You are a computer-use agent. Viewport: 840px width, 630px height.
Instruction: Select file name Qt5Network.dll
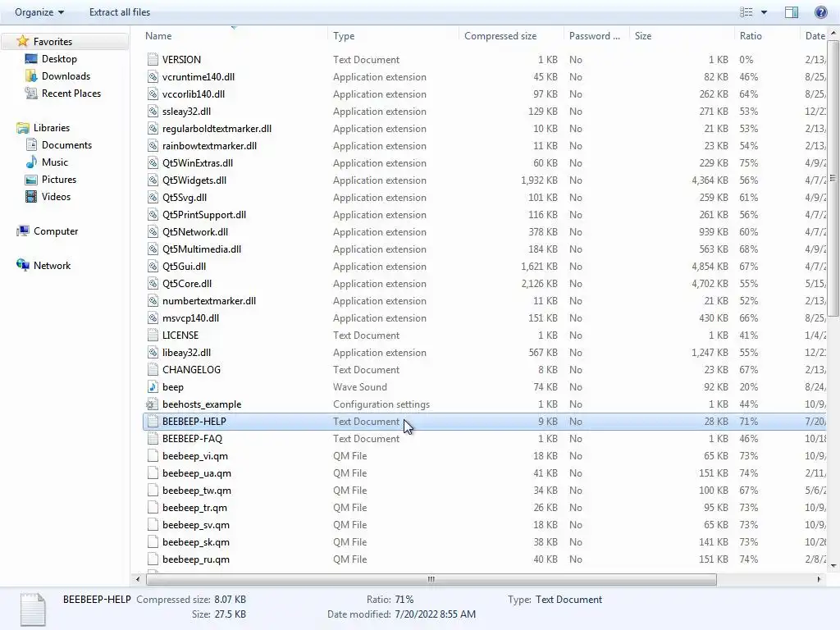(x=195, y=232)
